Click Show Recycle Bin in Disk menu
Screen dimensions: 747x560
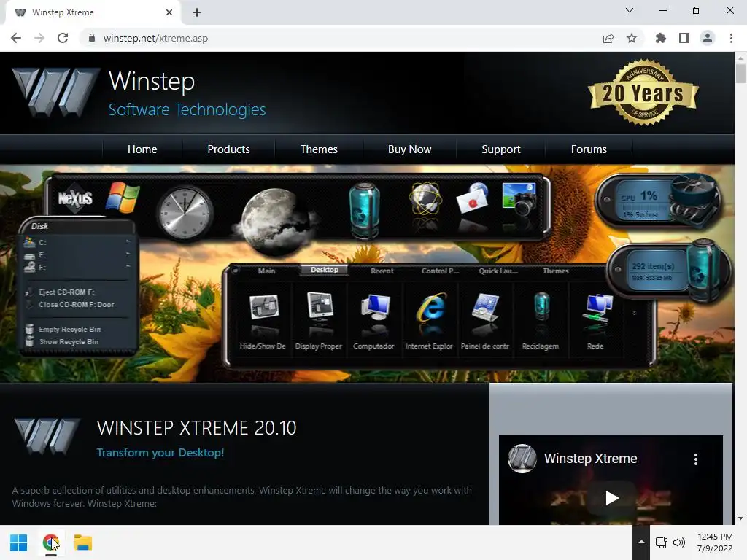coord(69,342)
